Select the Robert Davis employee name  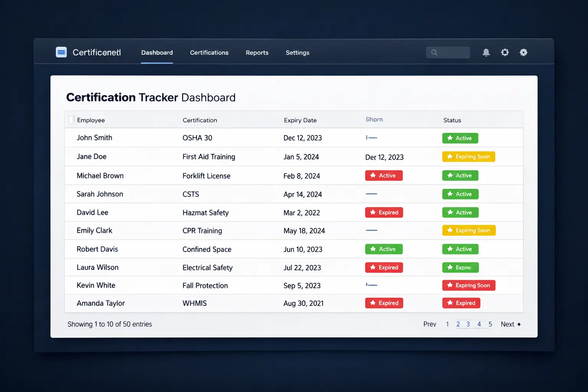(x=97, y=249)
